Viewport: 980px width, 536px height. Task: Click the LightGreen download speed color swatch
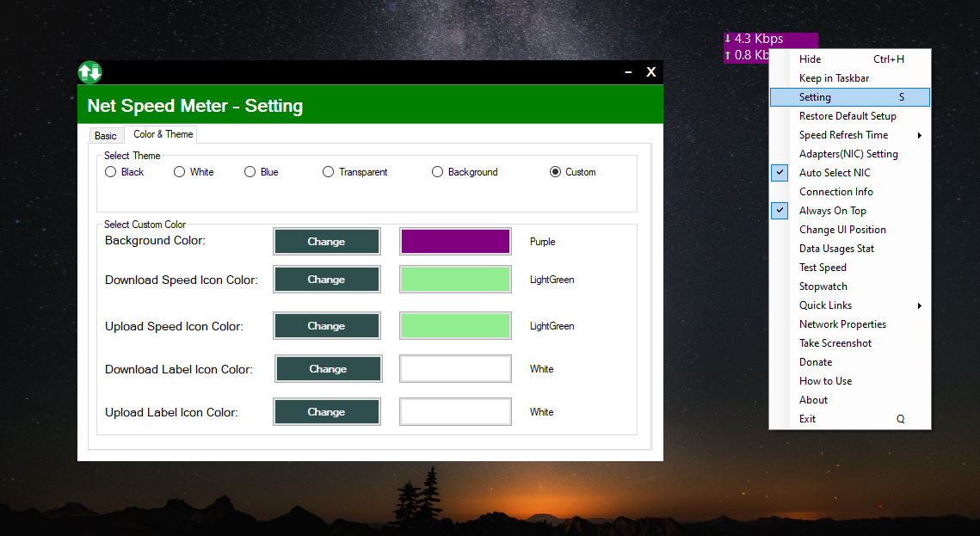[x=455, y=279]
